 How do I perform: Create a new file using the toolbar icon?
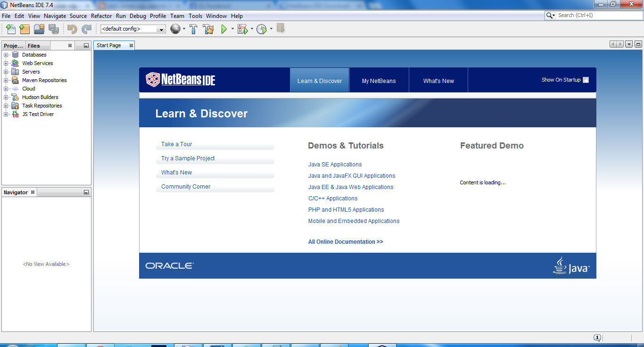coord(10,29)
